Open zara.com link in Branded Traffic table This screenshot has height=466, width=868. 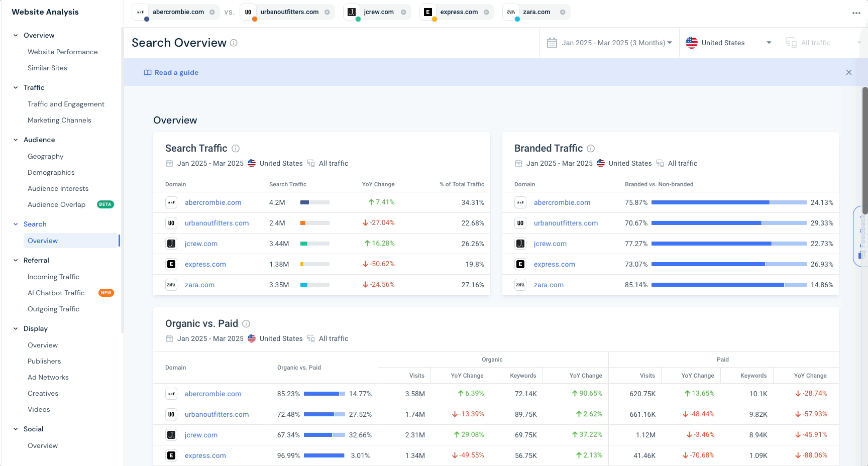[x=549, y=285]
